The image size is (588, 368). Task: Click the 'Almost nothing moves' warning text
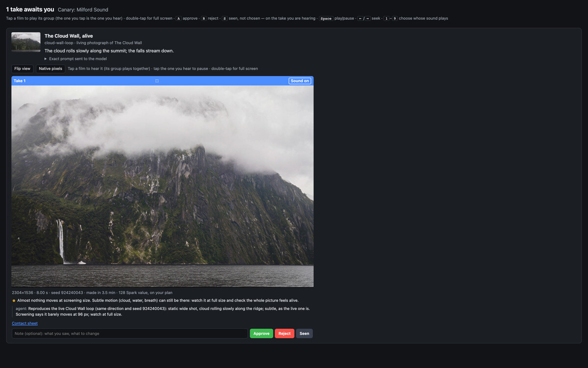pyautogui.click(x=158, y=300)
